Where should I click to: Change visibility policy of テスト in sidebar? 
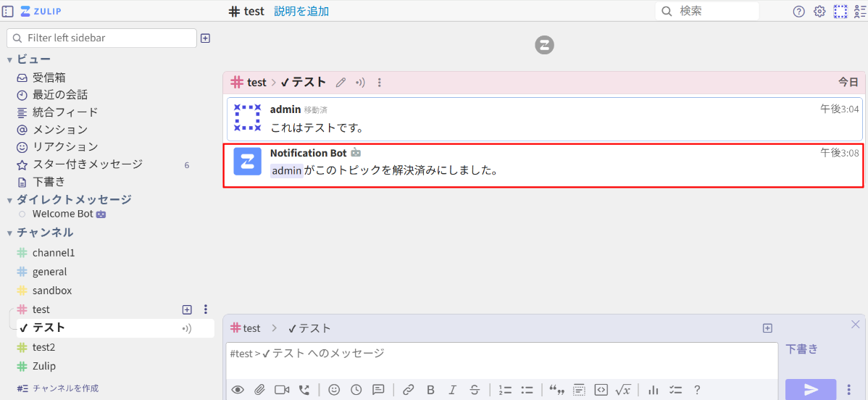[x=187, y=328]
